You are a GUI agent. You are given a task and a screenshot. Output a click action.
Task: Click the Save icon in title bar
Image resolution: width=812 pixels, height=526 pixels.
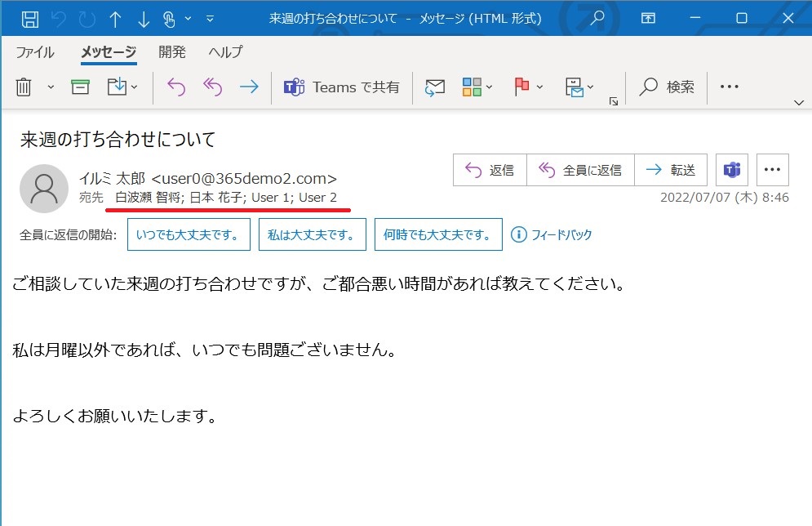point(30,19)
